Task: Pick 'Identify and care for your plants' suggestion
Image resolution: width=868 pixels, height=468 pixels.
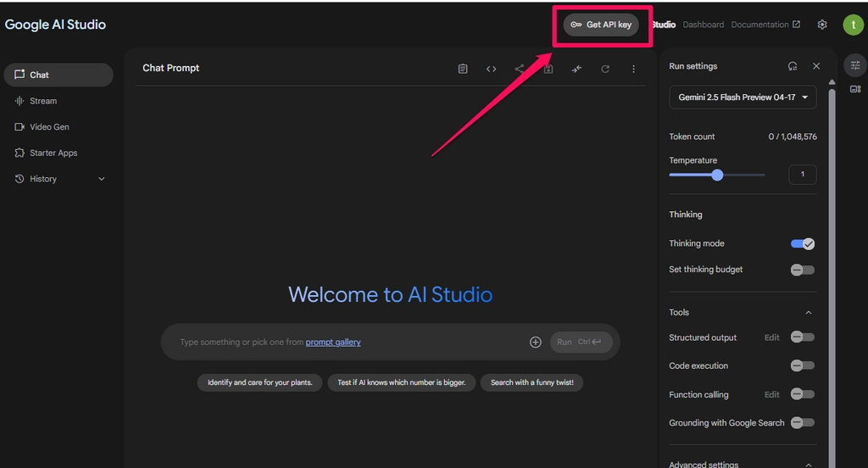Action: click(259, 382)
